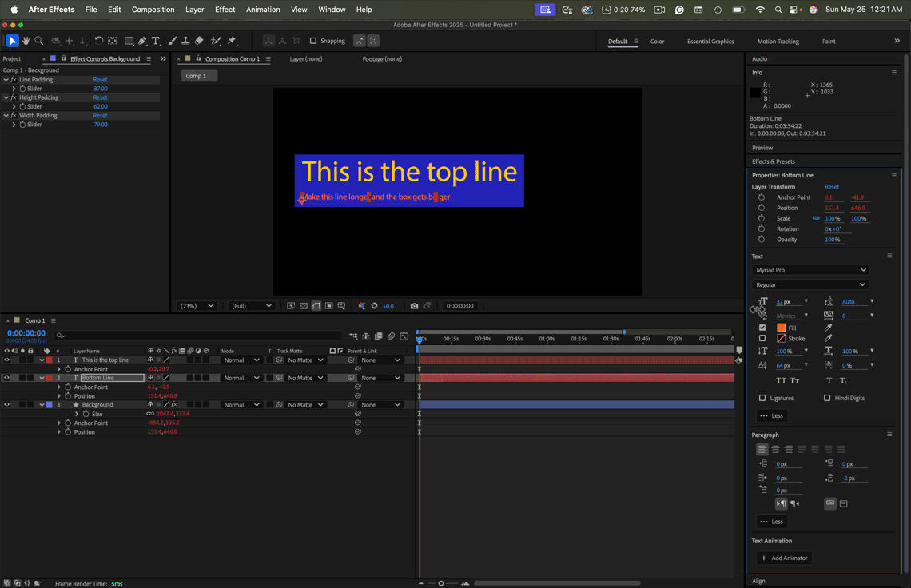Click Reset in Layer Transform
911x588 pixels.
(831, 186)
